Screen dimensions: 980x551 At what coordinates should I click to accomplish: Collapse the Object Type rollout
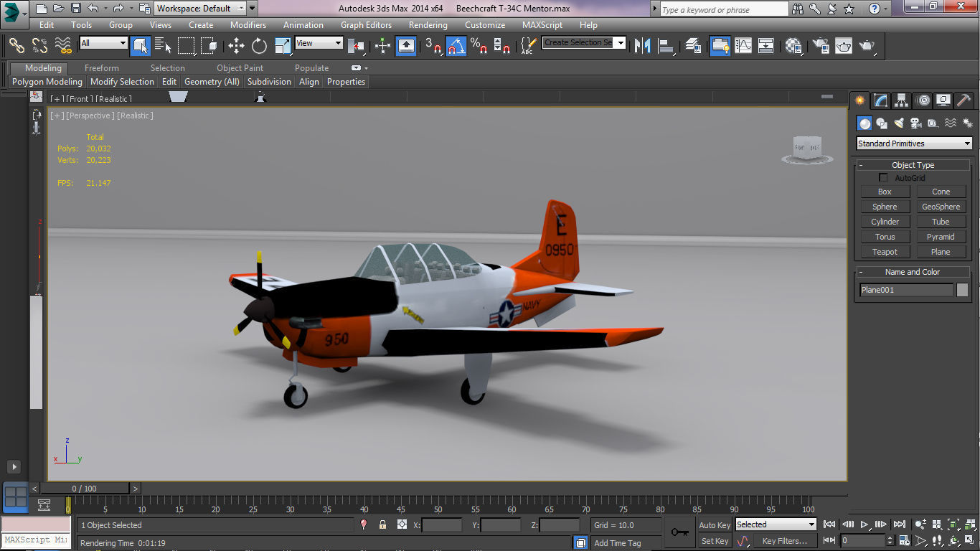point(913,165)
